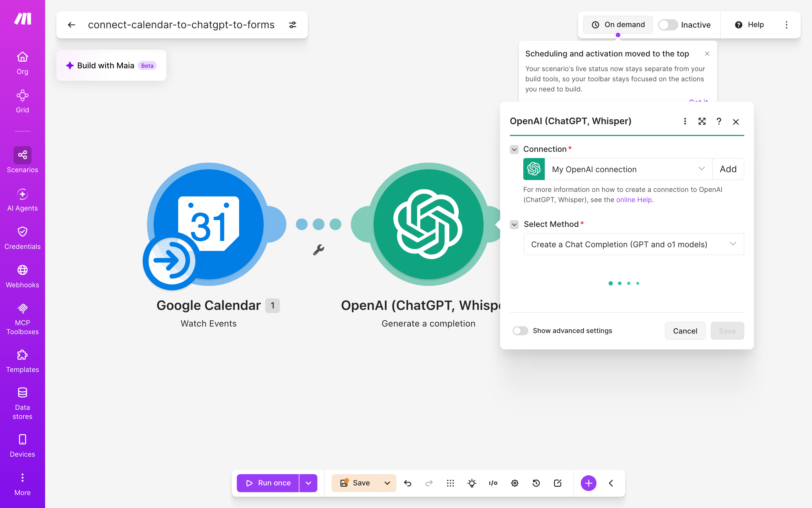
Task: Toggle scenario Inactive switch
Action: coord(668,25)
